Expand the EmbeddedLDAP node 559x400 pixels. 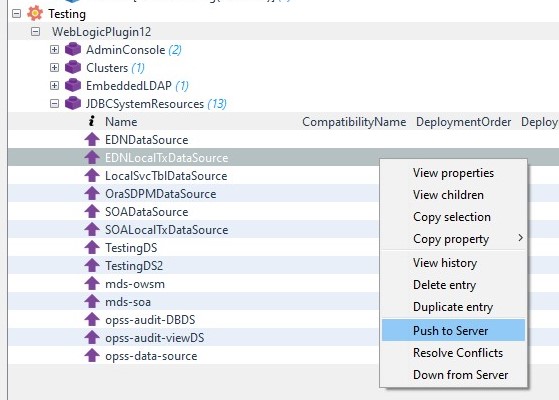pos(54,85)
